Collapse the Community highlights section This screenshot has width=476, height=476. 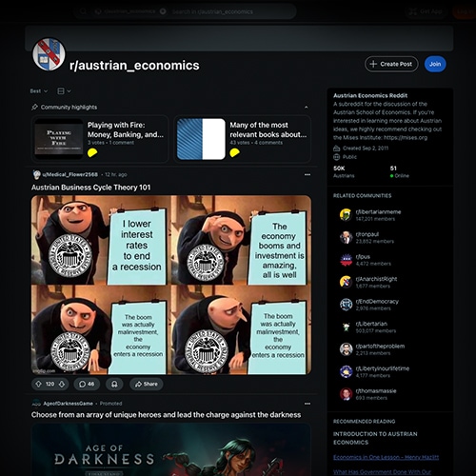306,108
